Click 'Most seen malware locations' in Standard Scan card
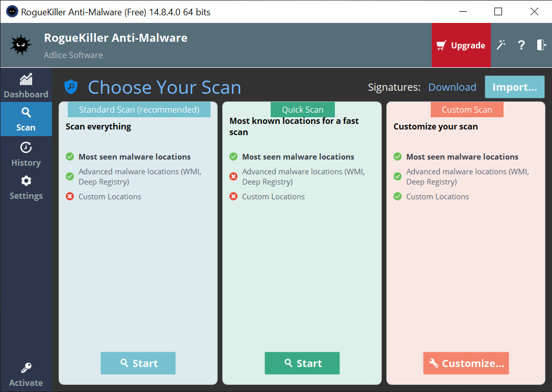552x392 pixels. [x=135, y=156]
